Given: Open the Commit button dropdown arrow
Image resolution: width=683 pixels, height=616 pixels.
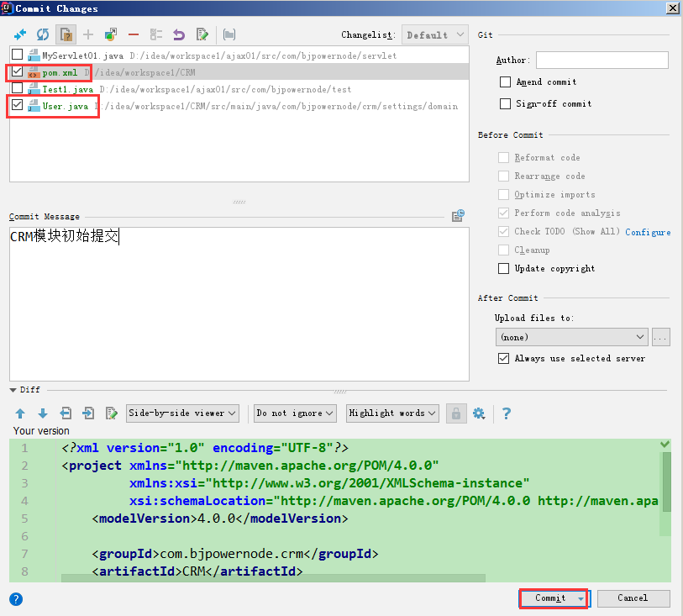Looking at the screenshot, I should 581,599.
